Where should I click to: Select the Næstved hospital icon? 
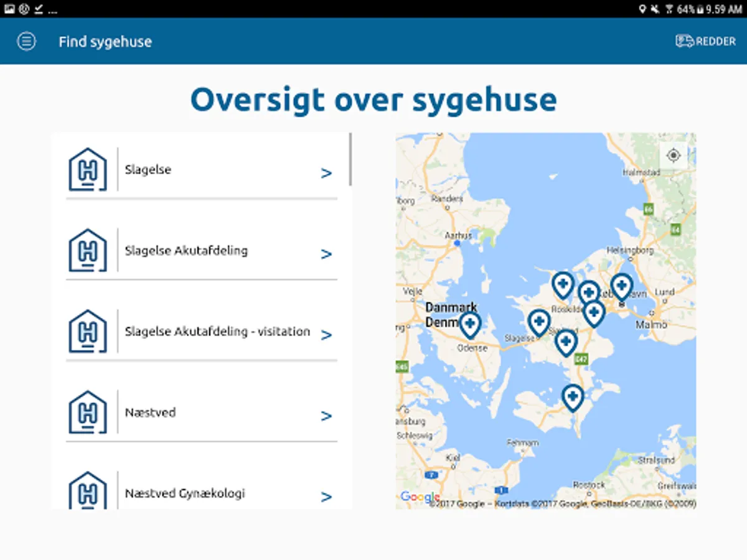pos(88,412)
